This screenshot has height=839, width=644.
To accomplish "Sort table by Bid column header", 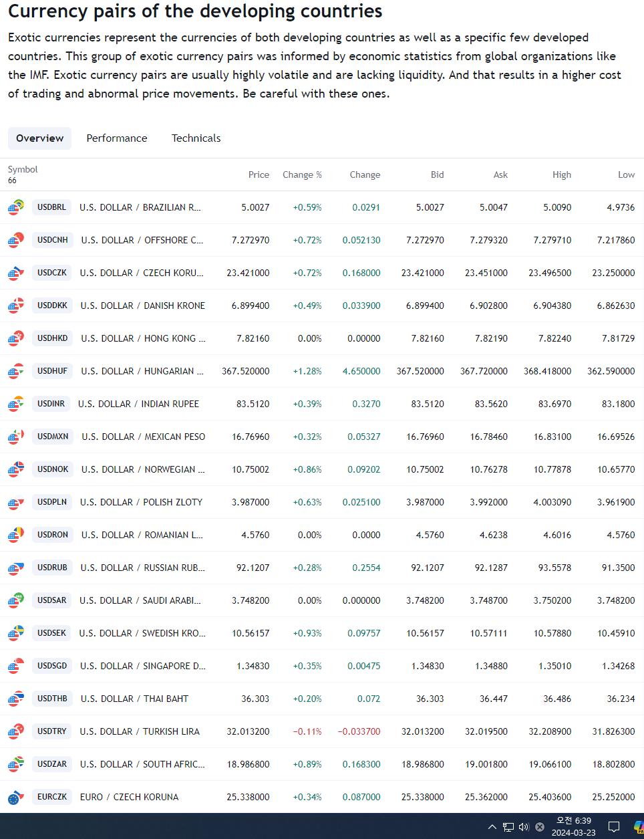I will pos(437,174).
